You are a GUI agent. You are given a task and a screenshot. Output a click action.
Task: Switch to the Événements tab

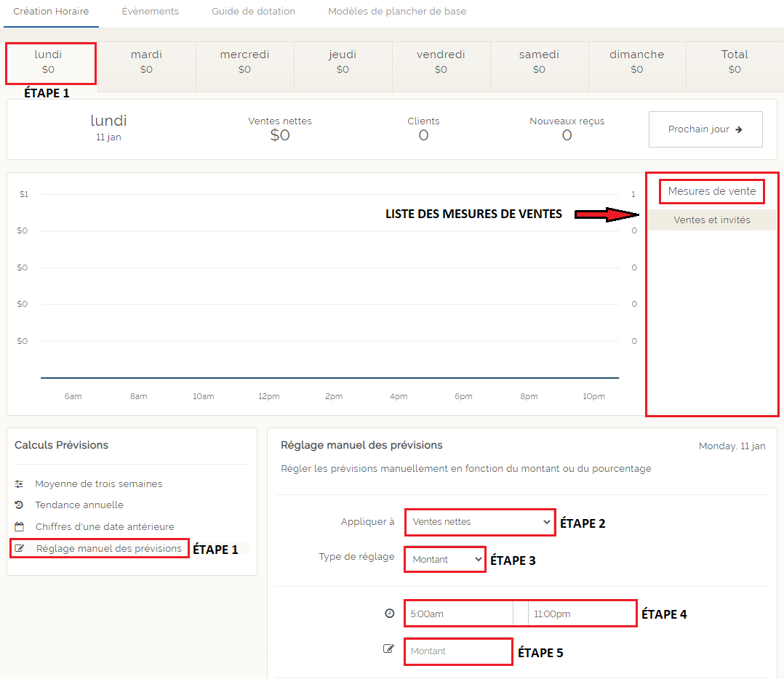pos(150,12)
